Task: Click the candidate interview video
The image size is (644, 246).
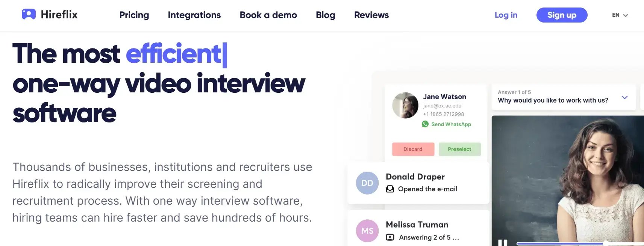Action: tap(568, 181)
